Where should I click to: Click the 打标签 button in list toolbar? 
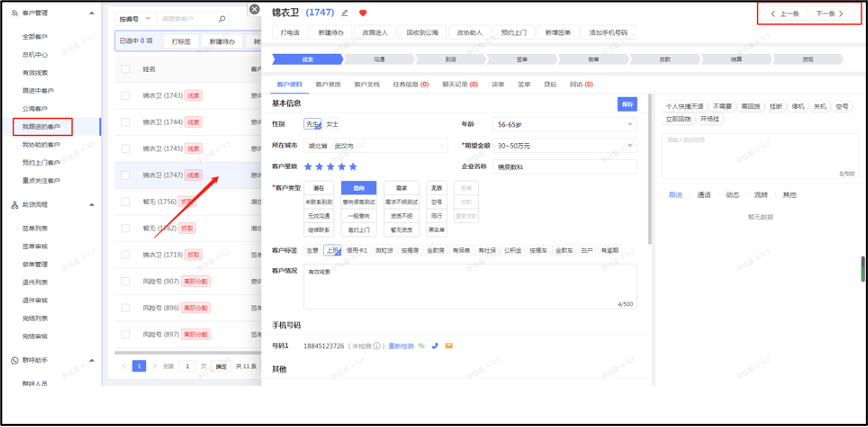point(181,42)
